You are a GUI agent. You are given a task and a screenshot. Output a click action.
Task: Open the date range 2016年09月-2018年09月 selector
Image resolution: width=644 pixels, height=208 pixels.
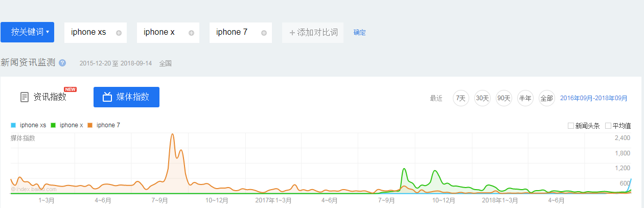click(594, 98)
